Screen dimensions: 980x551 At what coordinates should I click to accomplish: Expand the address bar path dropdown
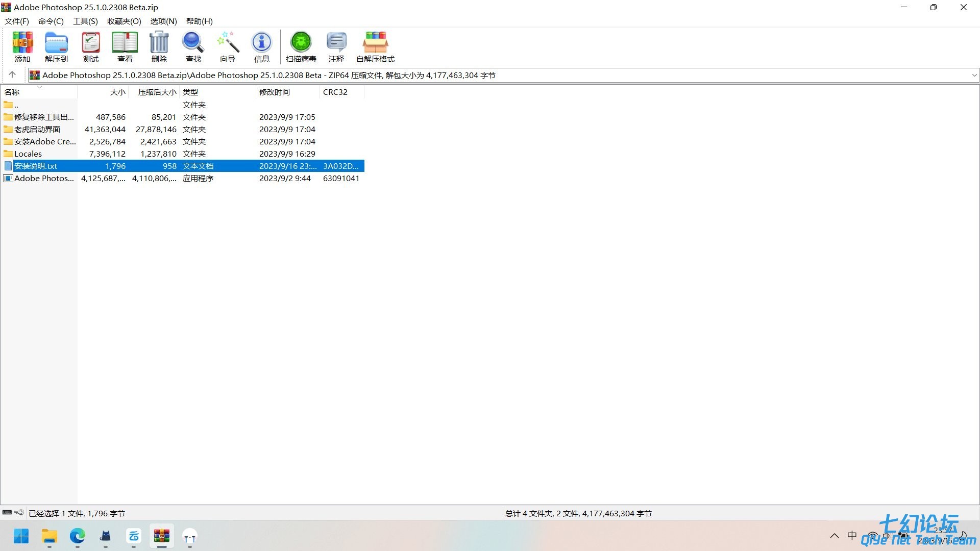[974, 75]
